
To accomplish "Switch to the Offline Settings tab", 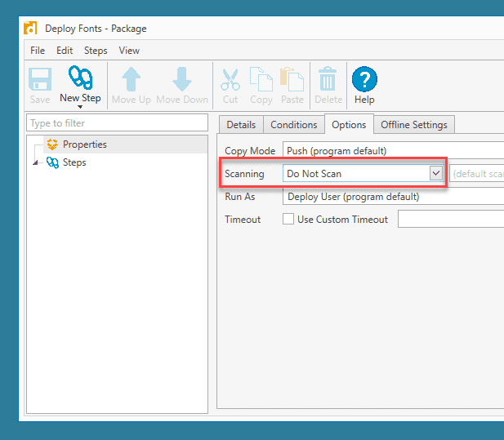I will 414,125.
